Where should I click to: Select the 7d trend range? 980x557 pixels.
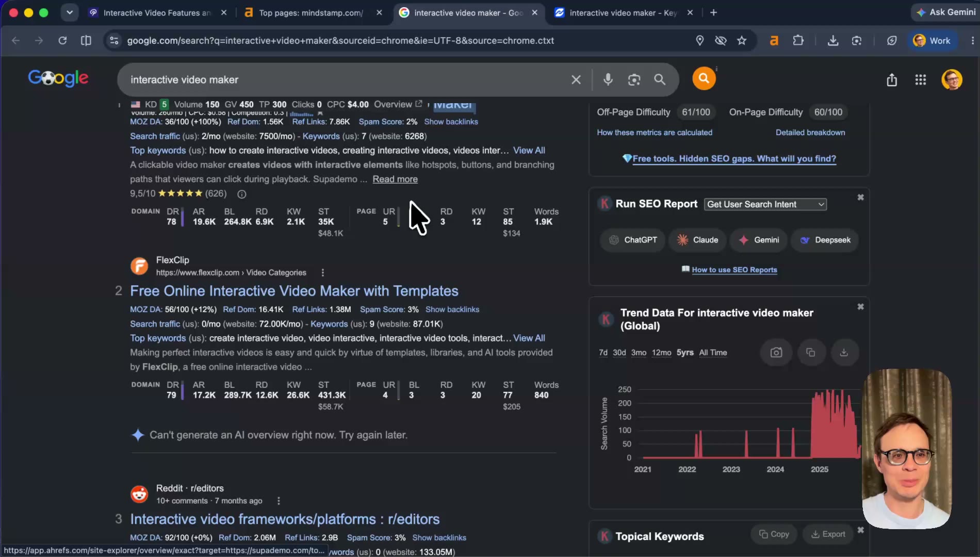(x=603, y=353)
